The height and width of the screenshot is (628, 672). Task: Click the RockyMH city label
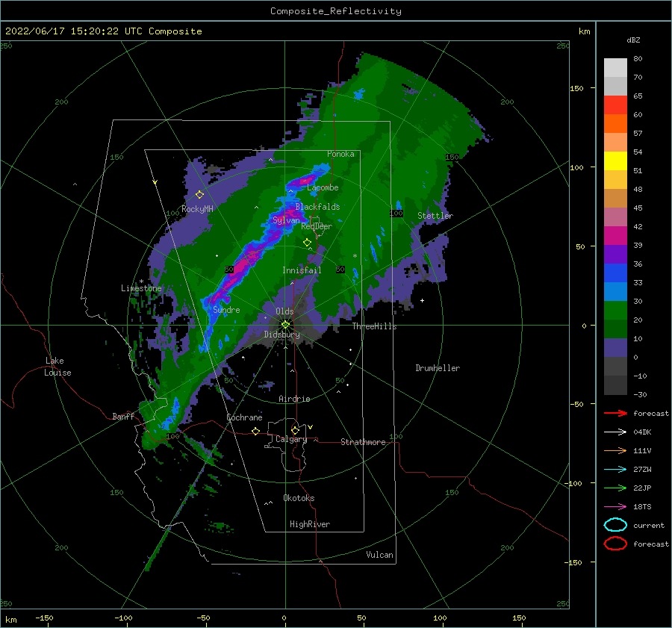(197, 209)
